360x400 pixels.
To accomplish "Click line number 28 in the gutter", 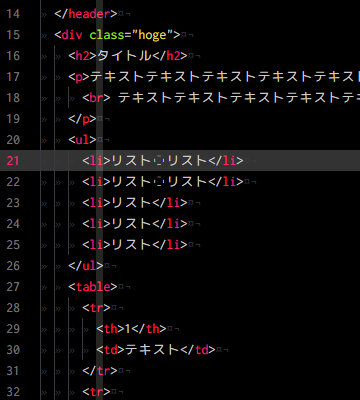I will [x=13, y=308].
